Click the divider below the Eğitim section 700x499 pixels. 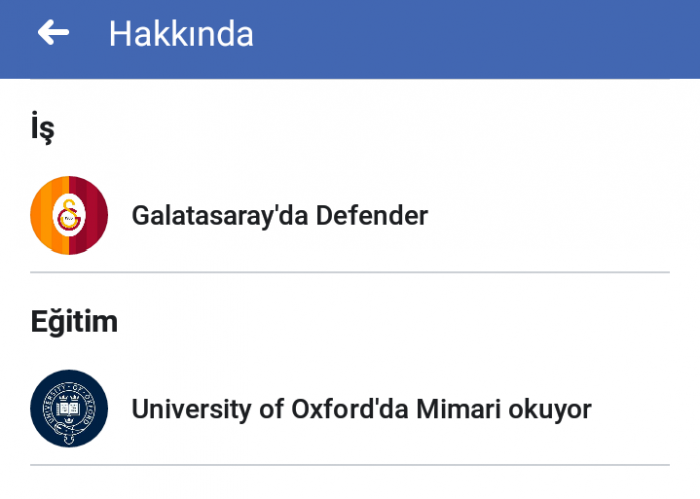[350, 465]
